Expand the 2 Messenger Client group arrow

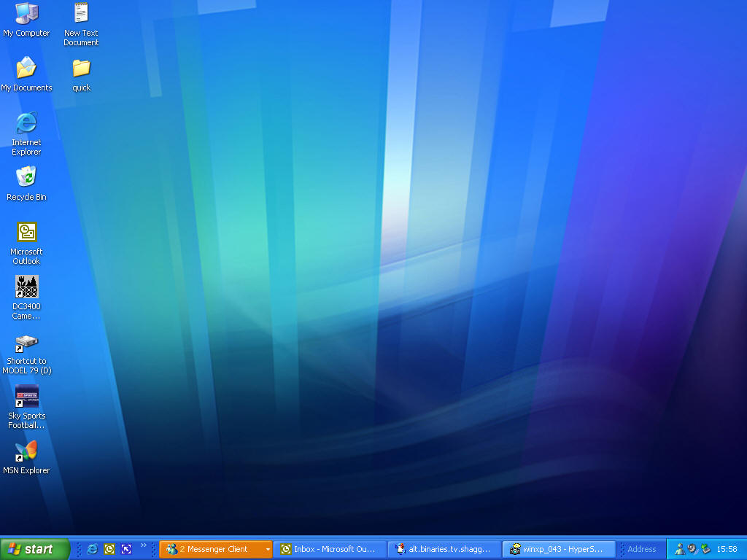(x=267, y=549)
